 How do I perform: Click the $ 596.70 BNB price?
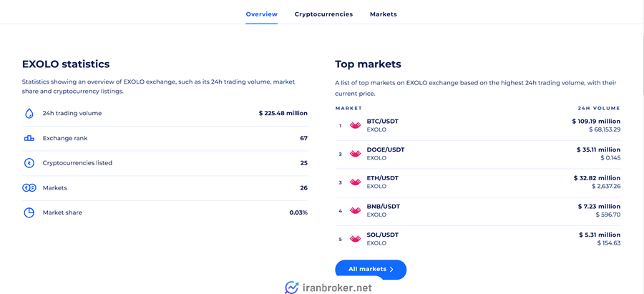tap(609, 215)
